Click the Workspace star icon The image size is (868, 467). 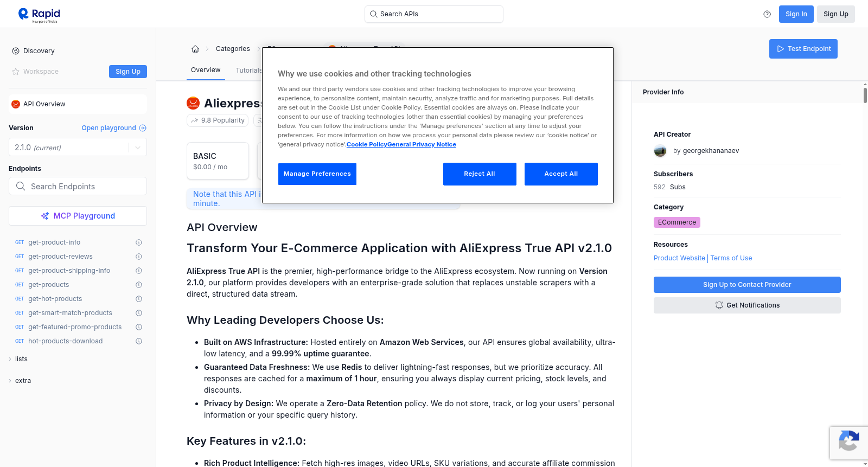click(x=16, y=72)
